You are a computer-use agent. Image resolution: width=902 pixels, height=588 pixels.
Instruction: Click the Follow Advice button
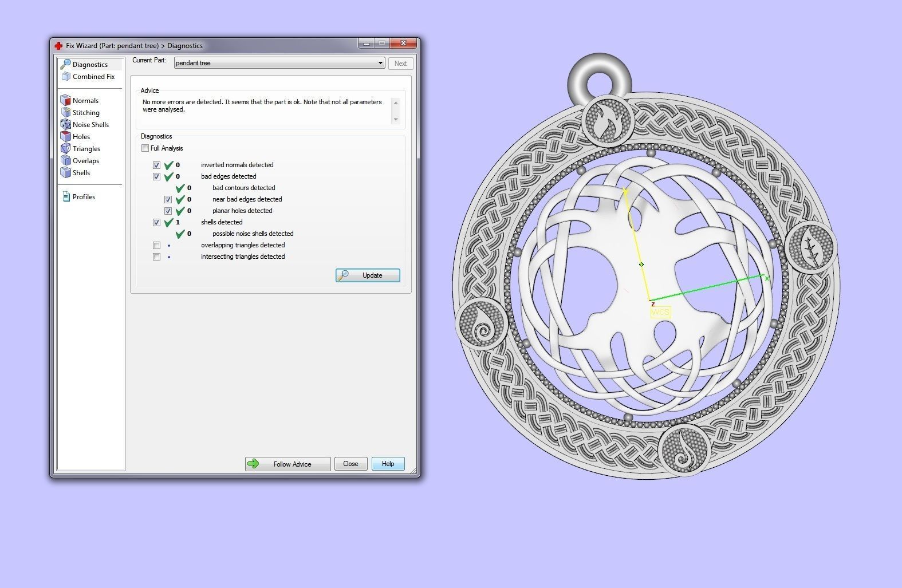point(288,464)
